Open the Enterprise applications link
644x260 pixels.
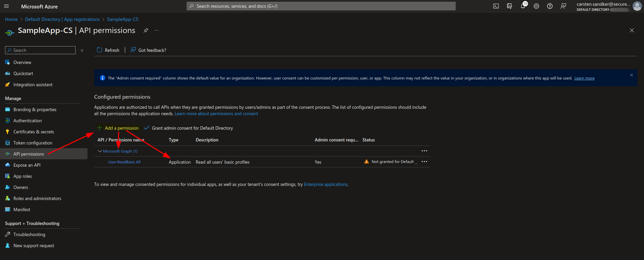tap(326, 185)
